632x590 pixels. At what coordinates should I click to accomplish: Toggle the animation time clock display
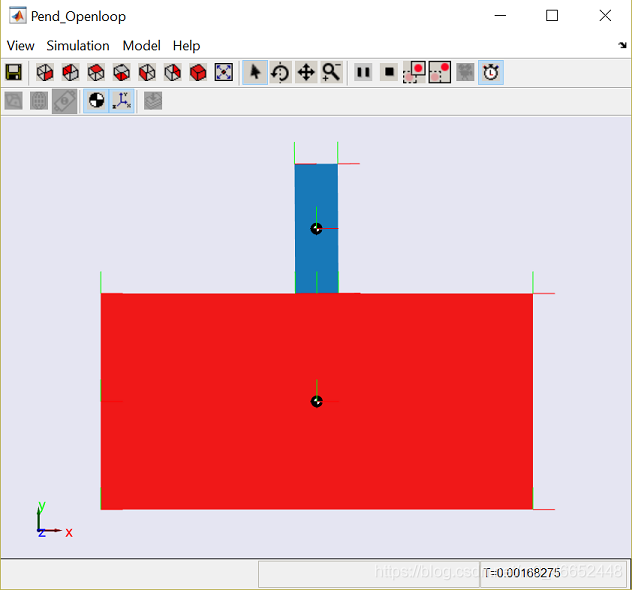point(491,73)
